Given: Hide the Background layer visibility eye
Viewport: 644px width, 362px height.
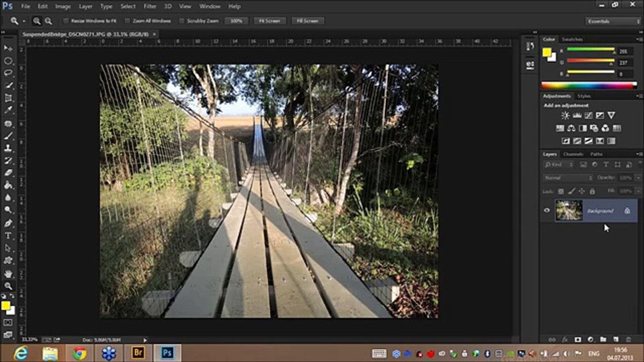Looking at the screenshot, I should [x=547, y=211].
